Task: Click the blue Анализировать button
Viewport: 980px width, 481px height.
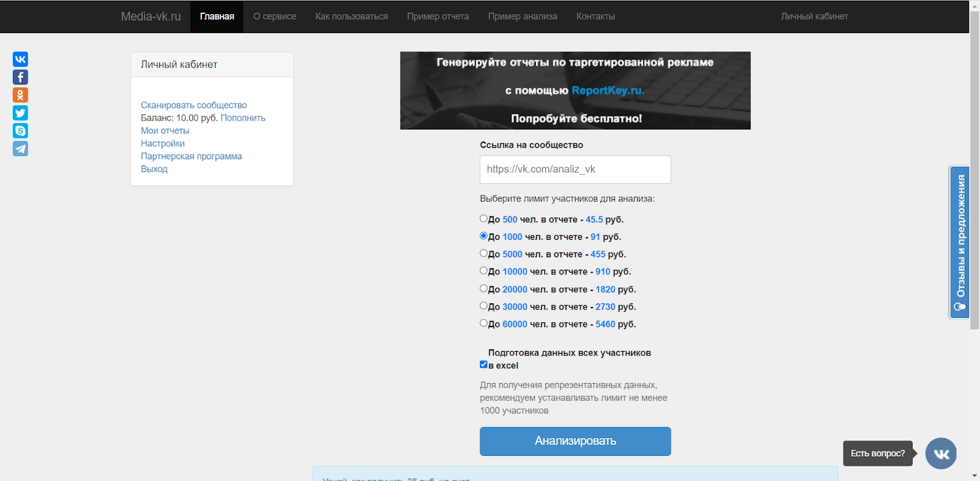Action: click(x=575, y=441)
